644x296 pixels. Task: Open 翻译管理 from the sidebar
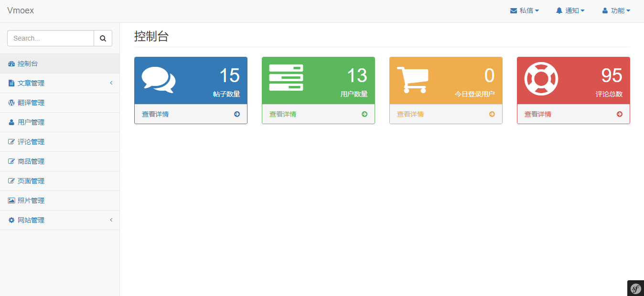click(x=60, y=103)
